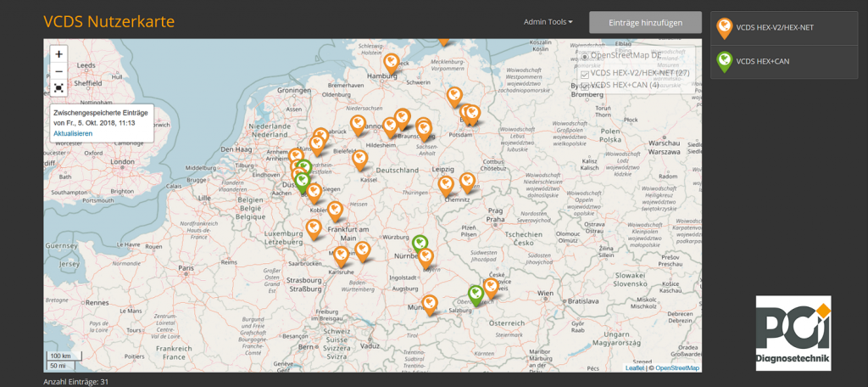Click the orange marker at München

[x=430, y=306]
